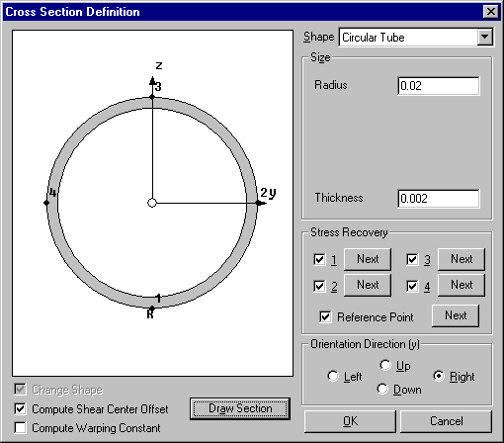Enable Compute Warping Constant checkbox
Image resolution: width=504 pixels, height=443 pixels.
click(20, 428)
